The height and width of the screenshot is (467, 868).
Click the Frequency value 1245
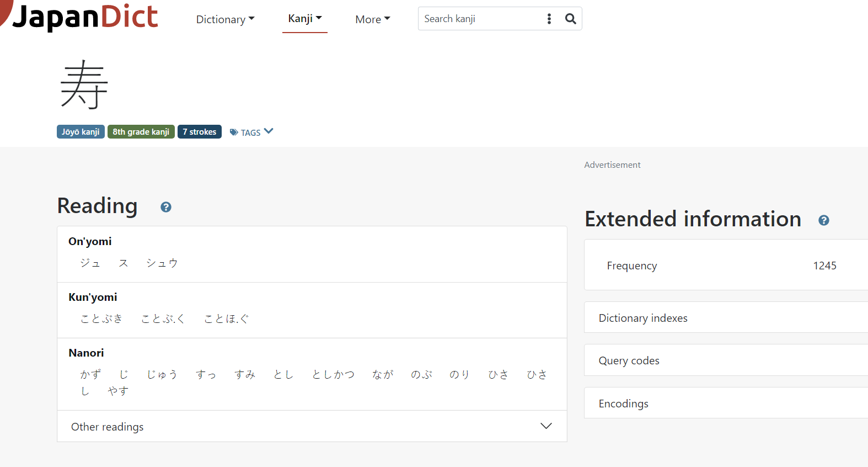pyautogui.click(x=824, y=266)
